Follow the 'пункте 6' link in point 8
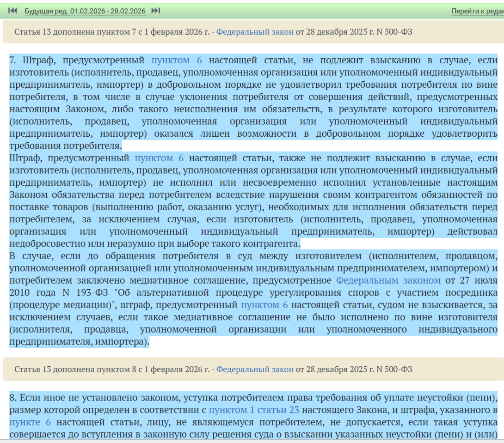The image size is (504, 443). (x=30, y=422)
